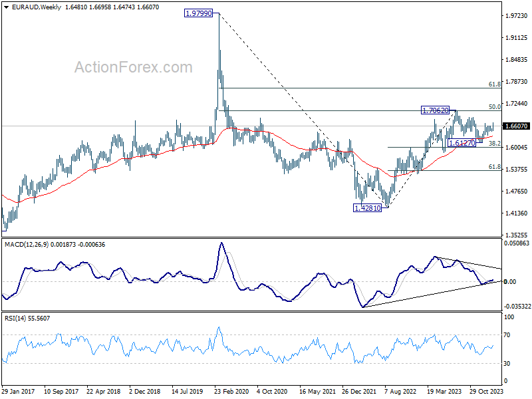This screenshot has width=532, height=399.
Task: Click the lower 61.8 Fibonacci retracement label
Action: click(495, 167)
